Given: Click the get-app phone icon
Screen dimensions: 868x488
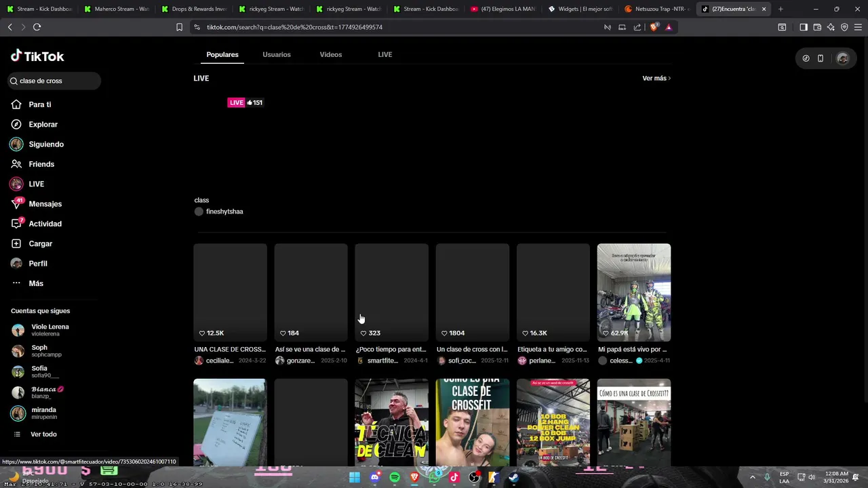Looking at the screenshot, I should point(820,58).
